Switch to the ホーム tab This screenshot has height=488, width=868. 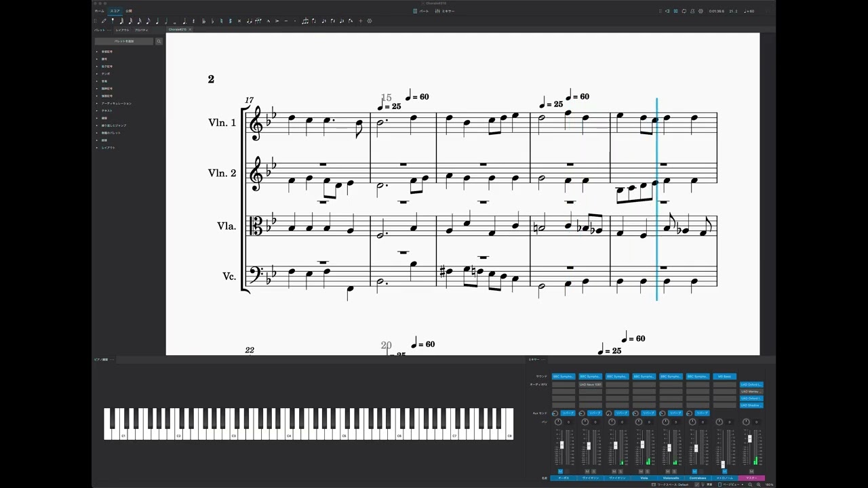(100, 11)
